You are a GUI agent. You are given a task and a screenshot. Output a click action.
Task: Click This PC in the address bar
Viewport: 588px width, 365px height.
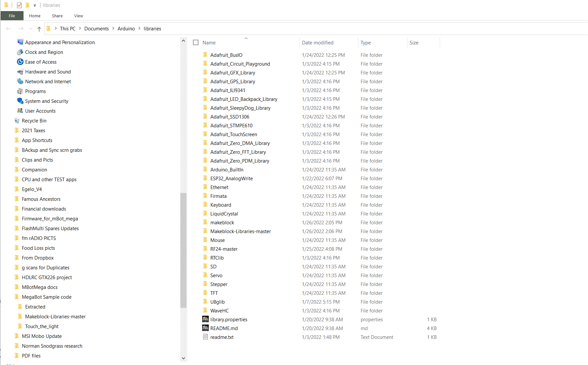[x=68, y=29]
